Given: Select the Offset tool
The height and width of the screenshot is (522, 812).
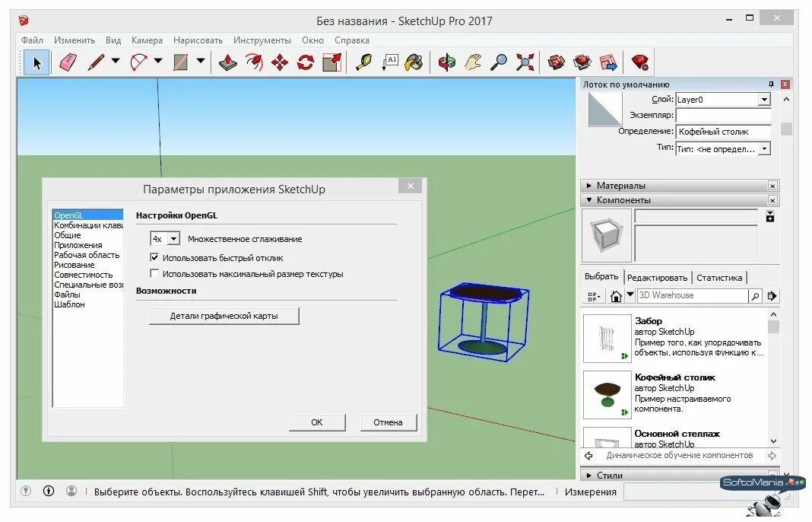Looking at the screenshot, I should tap(254, 62).
